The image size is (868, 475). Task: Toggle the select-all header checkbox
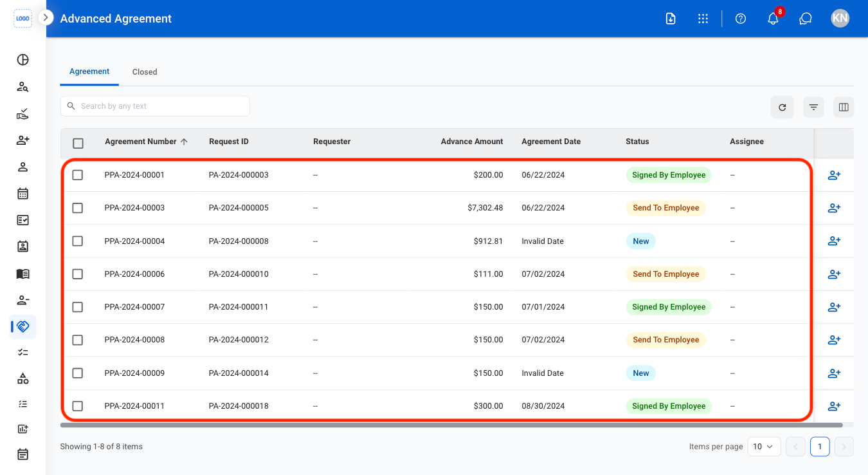(78, 144)
